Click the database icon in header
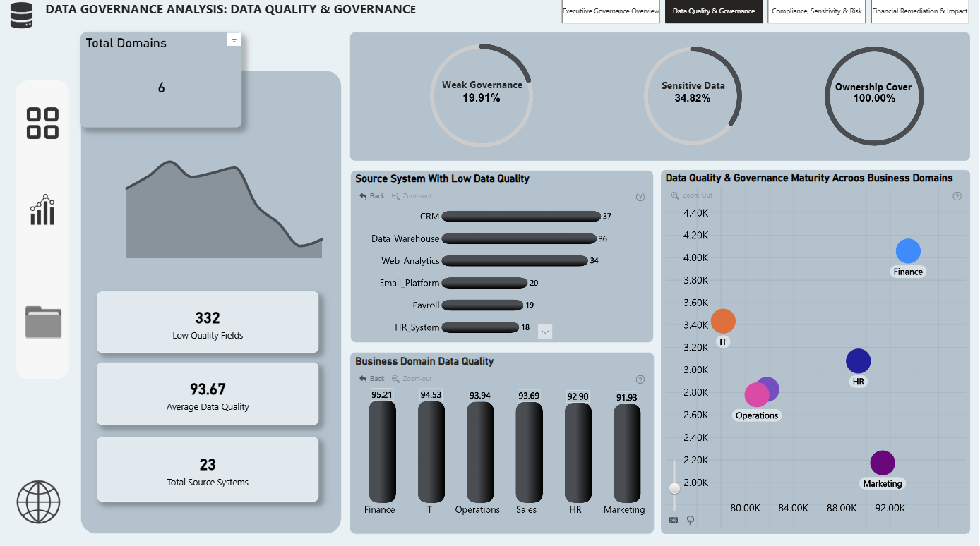Screen dimensions: 980x546 click(22, 15)
